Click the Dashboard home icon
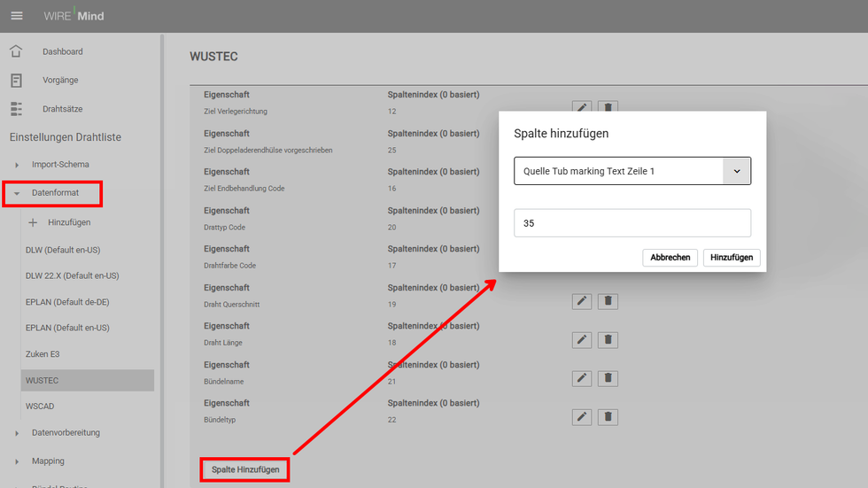The width and height of the screenshot is (868, 488). pyautogui.click(x=16, y=51)
